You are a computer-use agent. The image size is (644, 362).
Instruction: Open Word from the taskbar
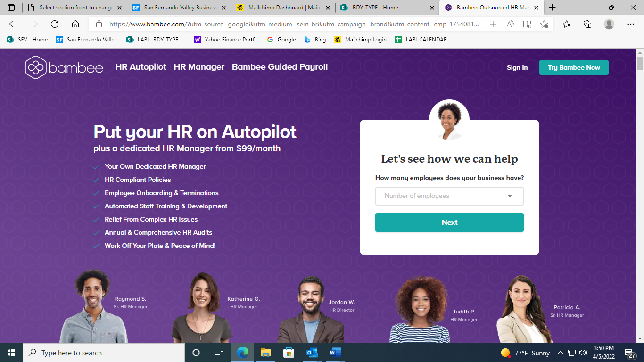[335, 353]
